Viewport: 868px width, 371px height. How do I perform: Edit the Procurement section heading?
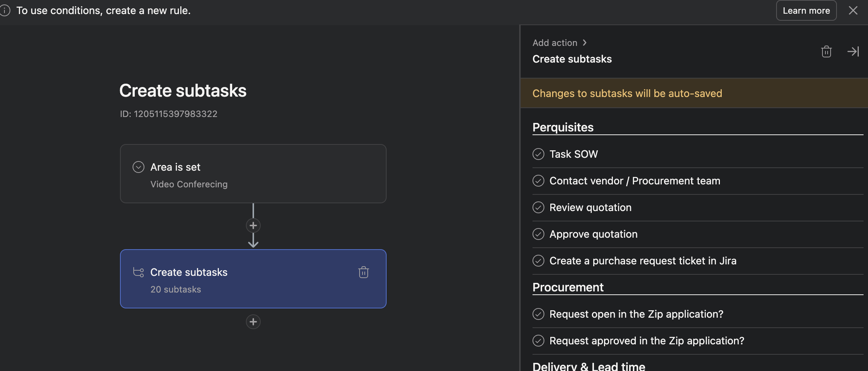tap(568, 287)
